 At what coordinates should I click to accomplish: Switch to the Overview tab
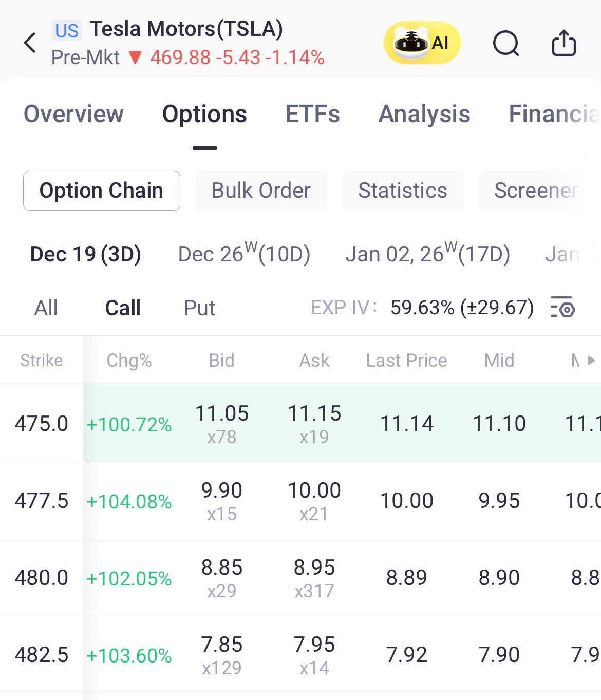click(74, 114)
